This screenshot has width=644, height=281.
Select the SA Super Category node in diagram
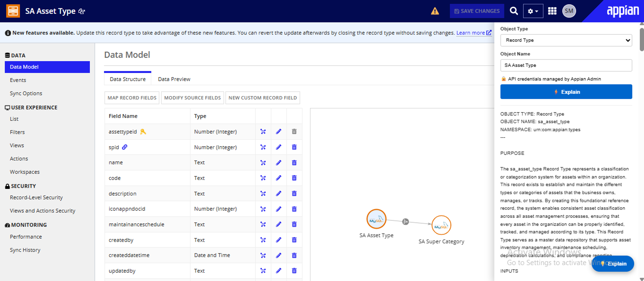[x=441, y=225]
